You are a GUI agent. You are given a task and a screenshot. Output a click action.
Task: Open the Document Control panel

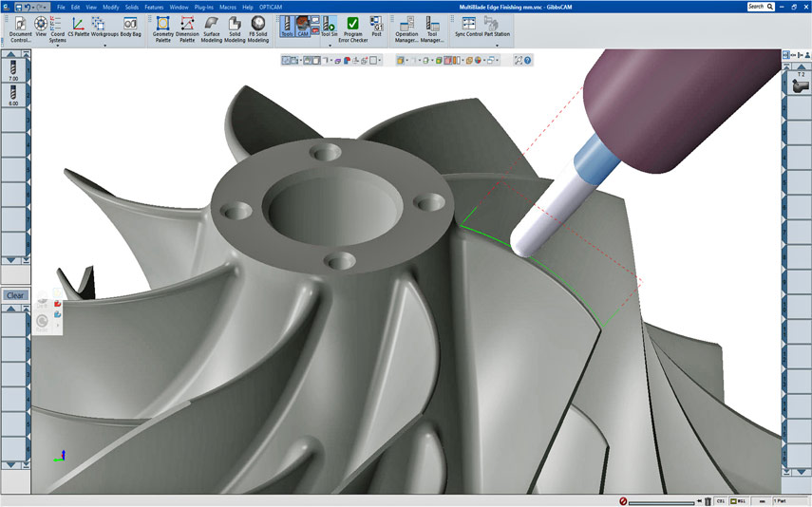tap(20, 27)
